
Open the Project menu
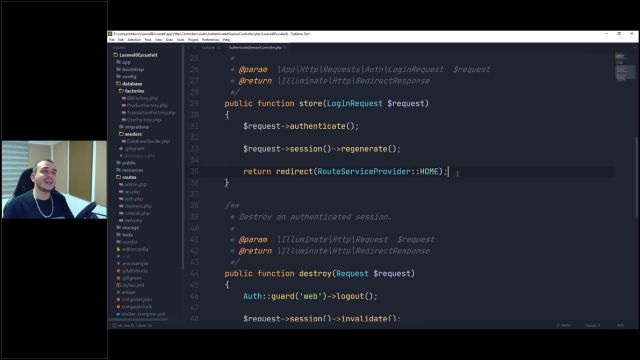pyautogui.click(x=193, y=40)
